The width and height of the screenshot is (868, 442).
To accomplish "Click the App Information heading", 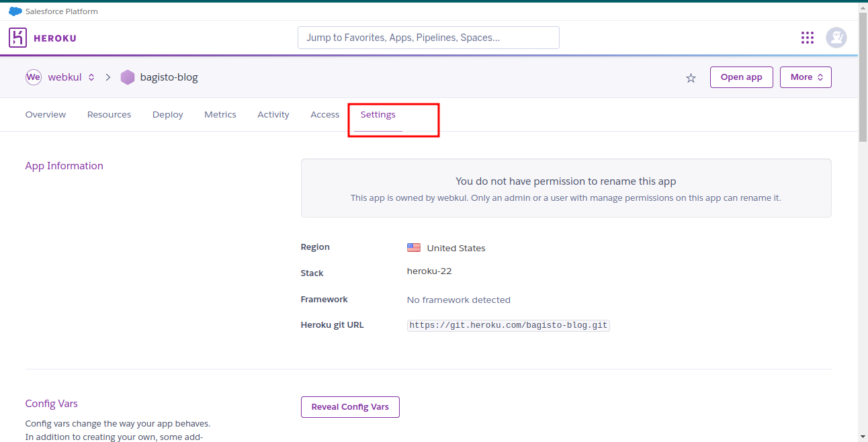I will 64,166.
